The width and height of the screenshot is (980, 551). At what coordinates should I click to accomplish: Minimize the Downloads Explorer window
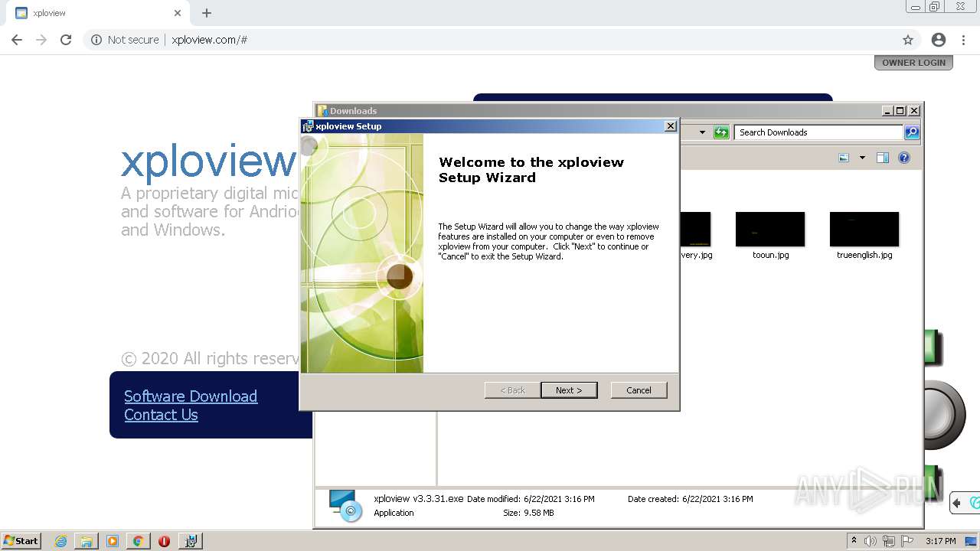tap(888, 111)
